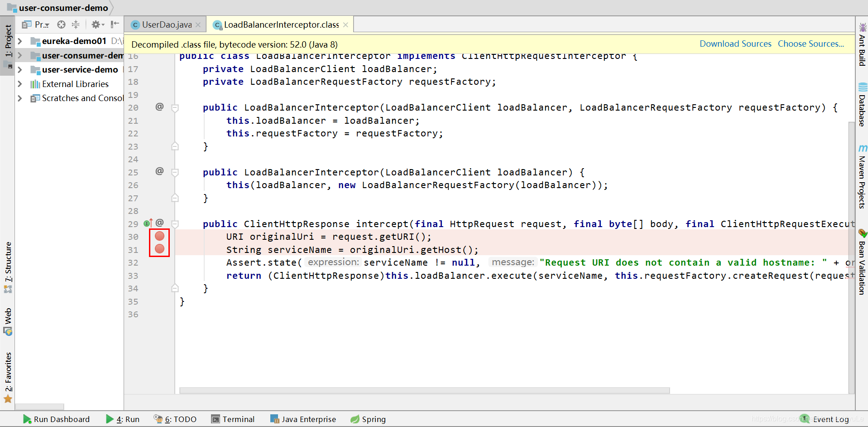Open the Bean Validation tool window

point(862,262)
